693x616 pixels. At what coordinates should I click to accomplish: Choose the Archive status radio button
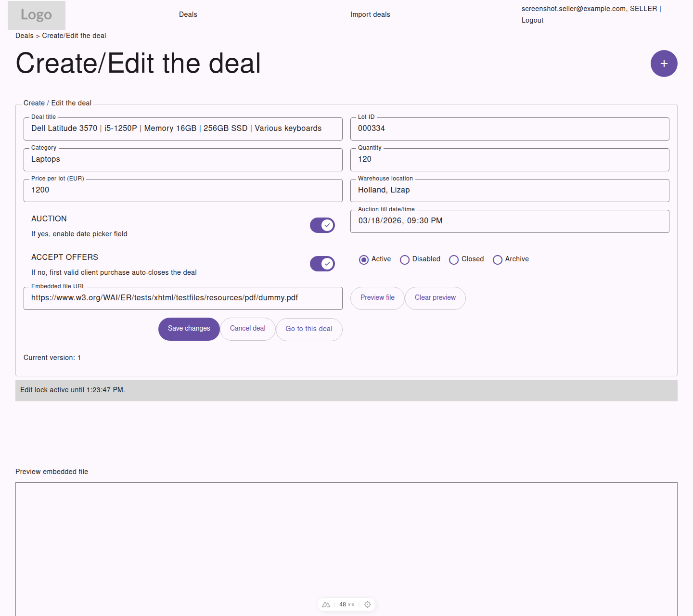point(498,259)
